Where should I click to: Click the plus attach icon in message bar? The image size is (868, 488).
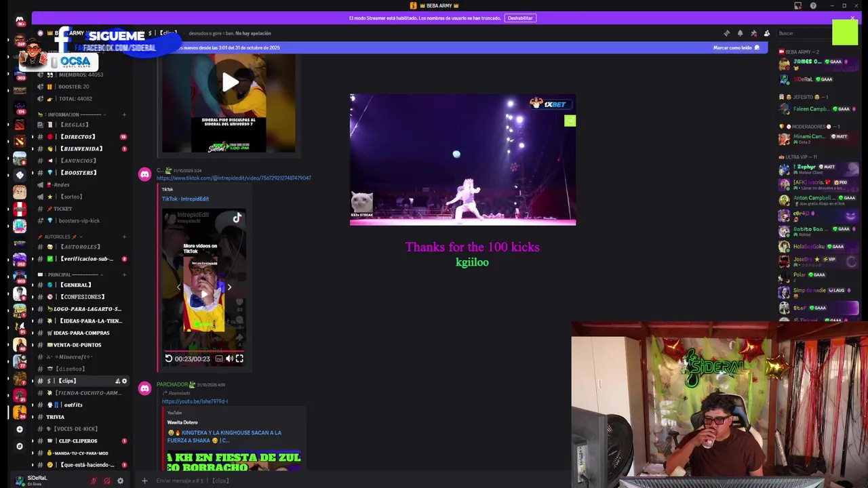[x=144, y=481]
